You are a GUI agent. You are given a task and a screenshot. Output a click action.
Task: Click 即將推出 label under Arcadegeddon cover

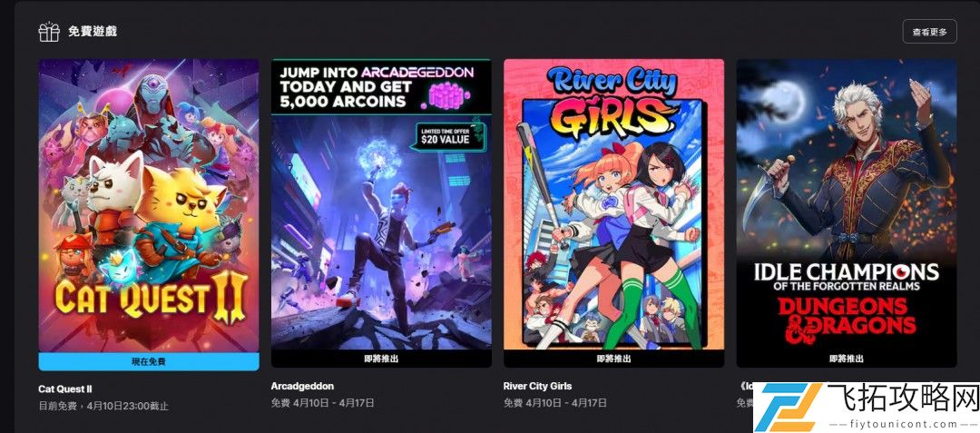[381, 359]
